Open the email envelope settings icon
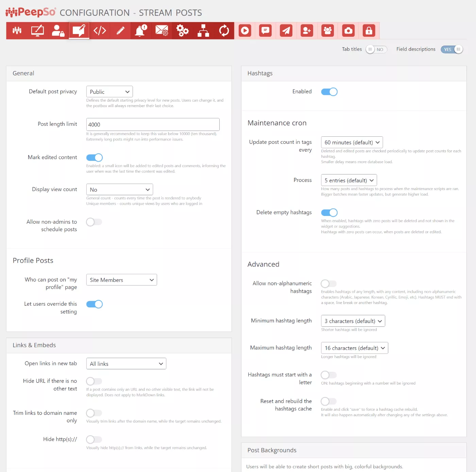 [162, 31]
